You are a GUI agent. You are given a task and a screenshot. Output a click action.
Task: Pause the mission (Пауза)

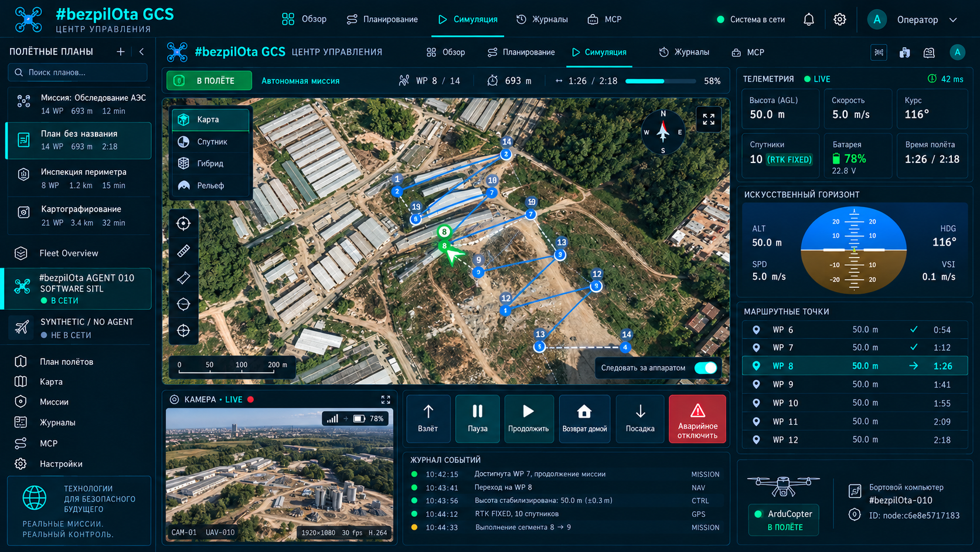coord(478,418)
